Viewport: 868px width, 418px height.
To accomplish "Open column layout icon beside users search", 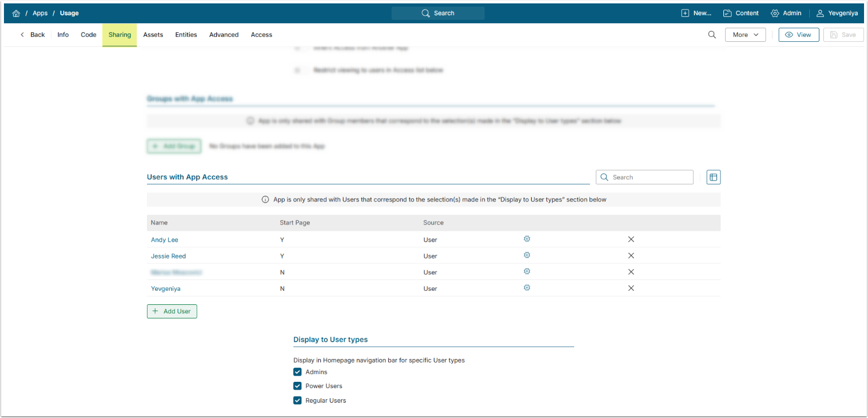I will pyautogui.click(x=714, y=177).
